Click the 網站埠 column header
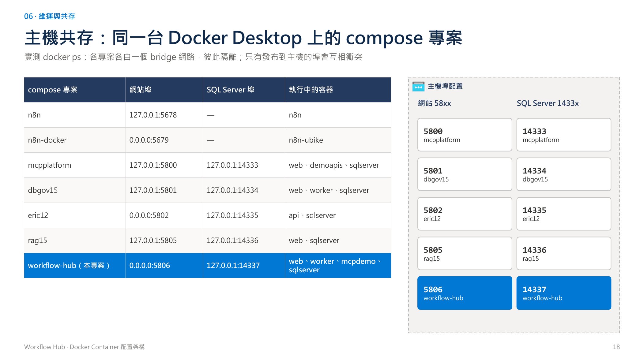Screen dimensions: 644x362 (164, 90)
